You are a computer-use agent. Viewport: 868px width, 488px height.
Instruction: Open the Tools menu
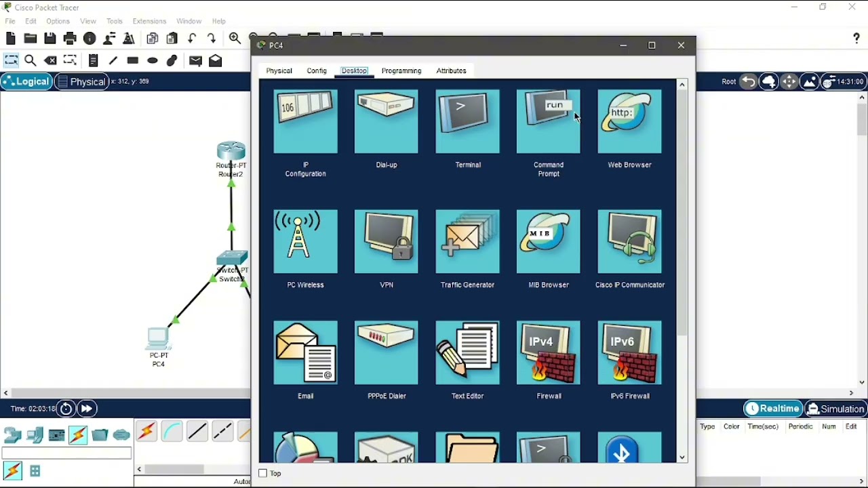click(x=115, y=21)
